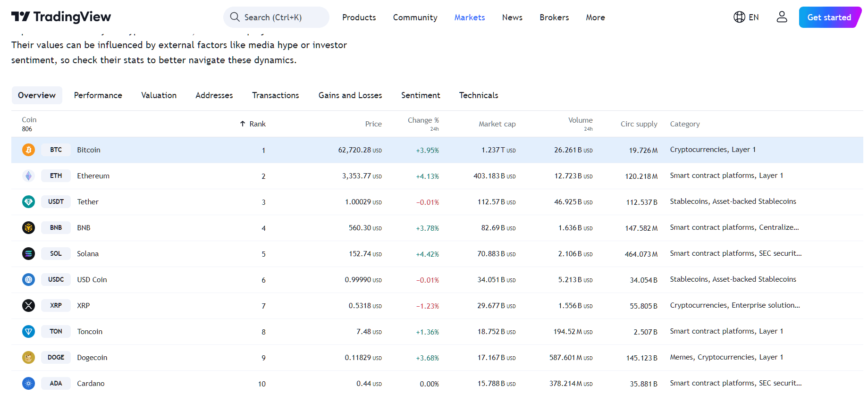The image size is (868, 394).
Task: Sort by Change % 24h header
Action: (x=423, y=124)
